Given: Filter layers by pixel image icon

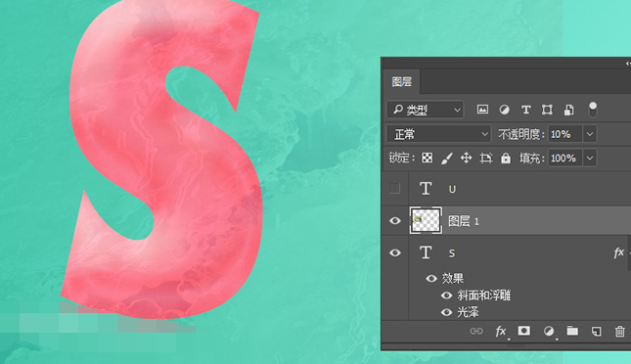Looking at the screenshot, I should pyautogui.click(x=482, y=110).
